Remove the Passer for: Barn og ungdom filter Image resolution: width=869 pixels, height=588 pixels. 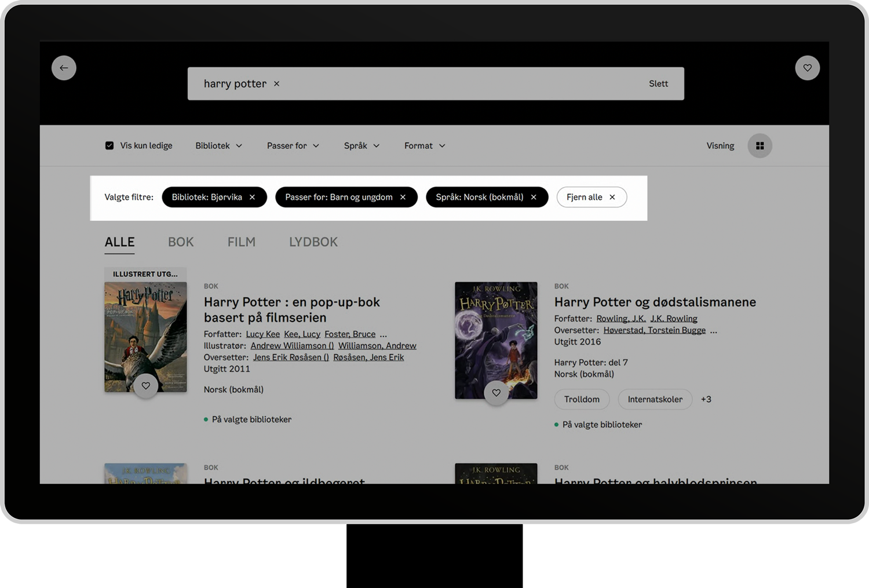coord(403,198)
